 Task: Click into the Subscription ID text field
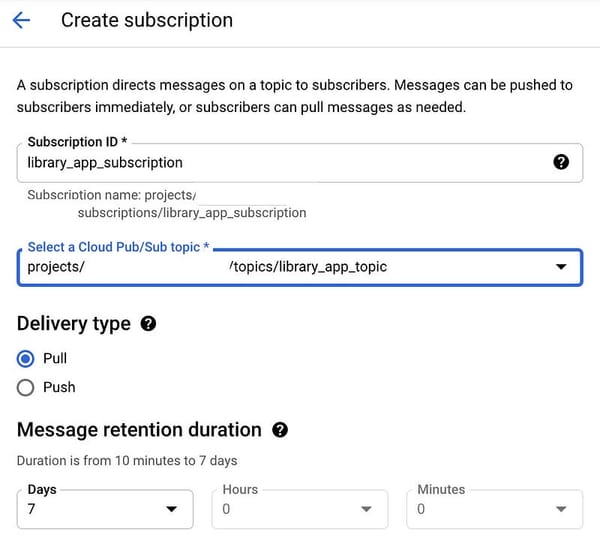[x=280, y=162]
